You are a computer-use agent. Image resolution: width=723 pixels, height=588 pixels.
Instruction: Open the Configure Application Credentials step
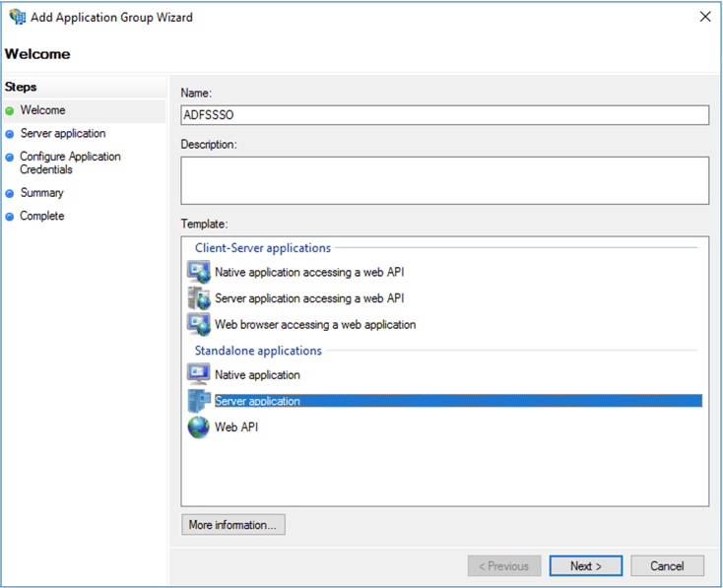point(69,163)
